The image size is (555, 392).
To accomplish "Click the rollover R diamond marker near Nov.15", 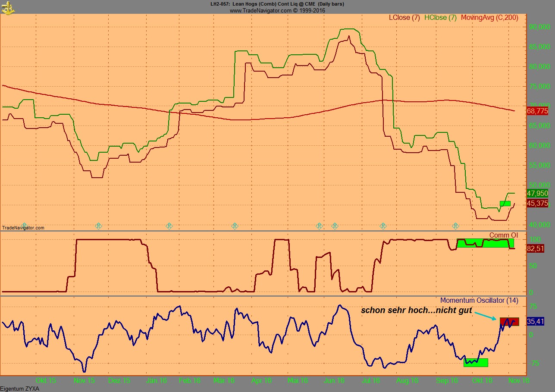I will tap(98, 226).
